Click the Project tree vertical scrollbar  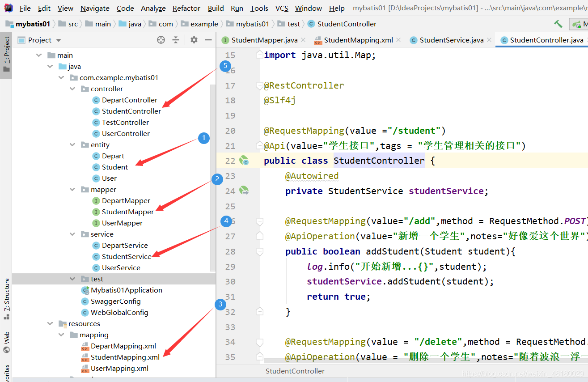(x=212, y=177)
